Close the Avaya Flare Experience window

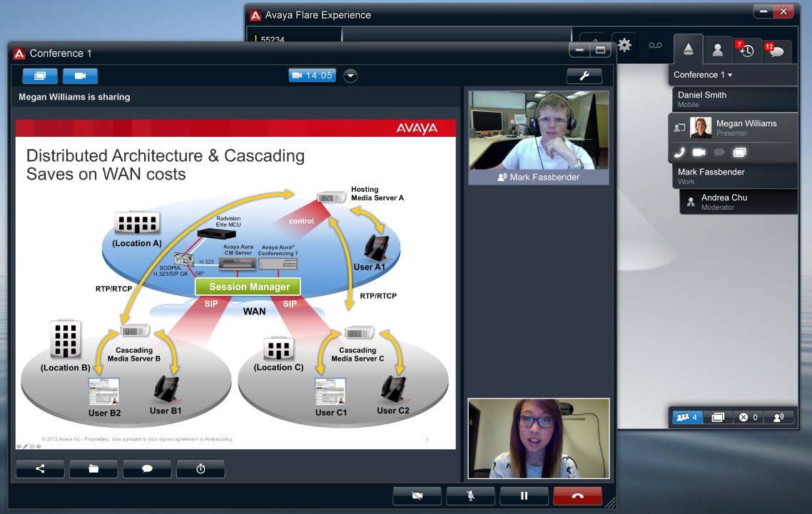783,11
